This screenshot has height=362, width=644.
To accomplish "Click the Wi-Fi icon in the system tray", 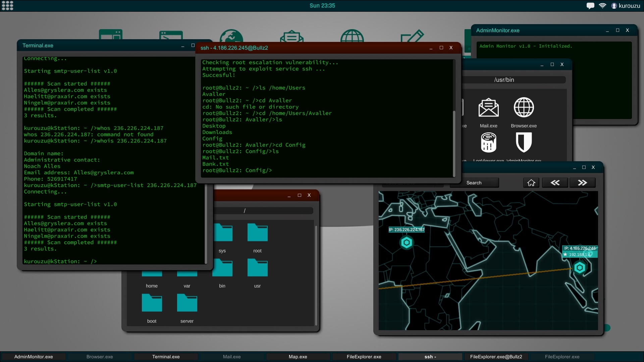I will [x=603, y=5].
